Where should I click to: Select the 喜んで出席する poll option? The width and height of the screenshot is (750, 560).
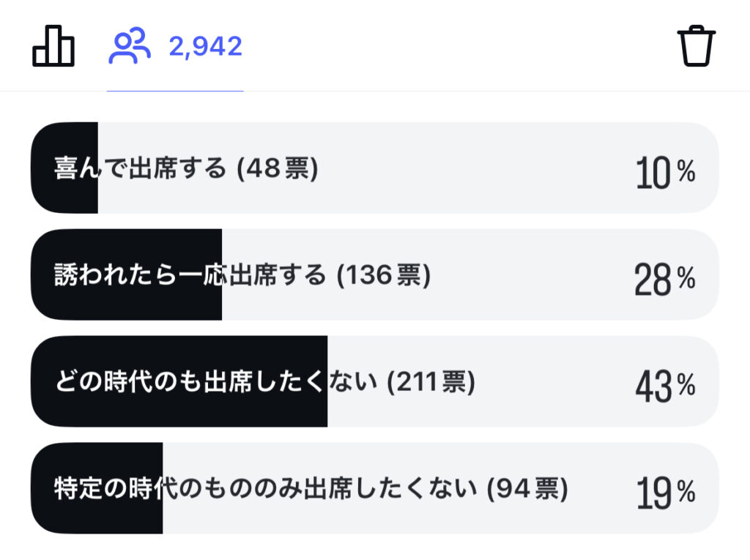[x=375, y=168]
